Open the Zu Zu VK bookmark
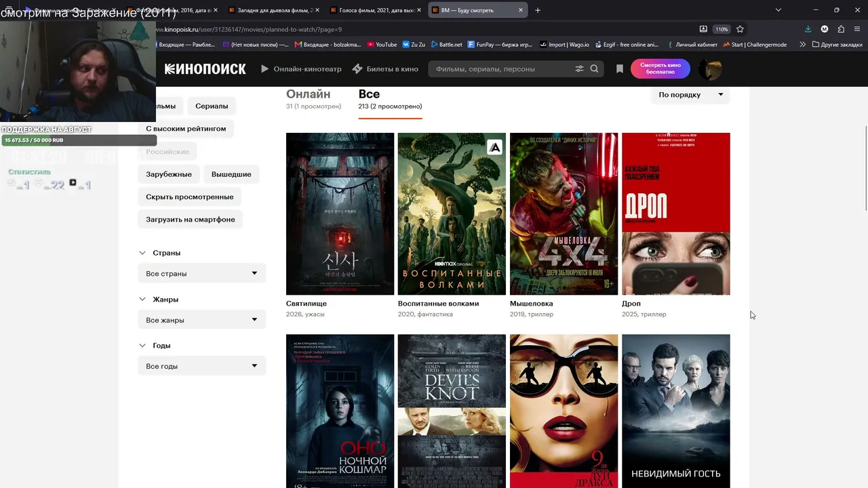The image size is (868, 488). pyautogui.click(x=414, y=45)
